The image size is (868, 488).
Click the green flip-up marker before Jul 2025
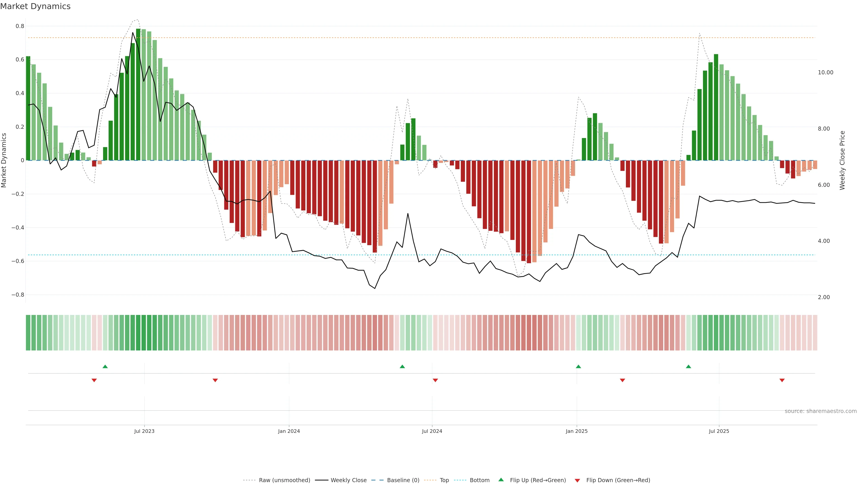[688, 366]
